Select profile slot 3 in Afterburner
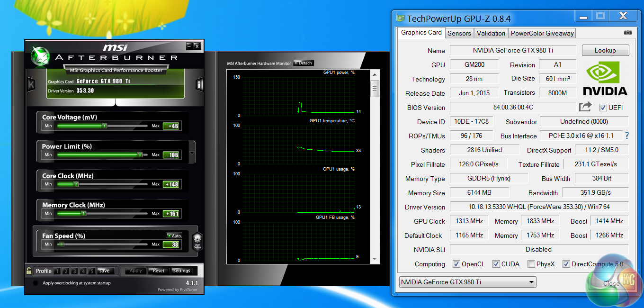The height and width of the screenshot is (308, 644). tap(74, 271)
